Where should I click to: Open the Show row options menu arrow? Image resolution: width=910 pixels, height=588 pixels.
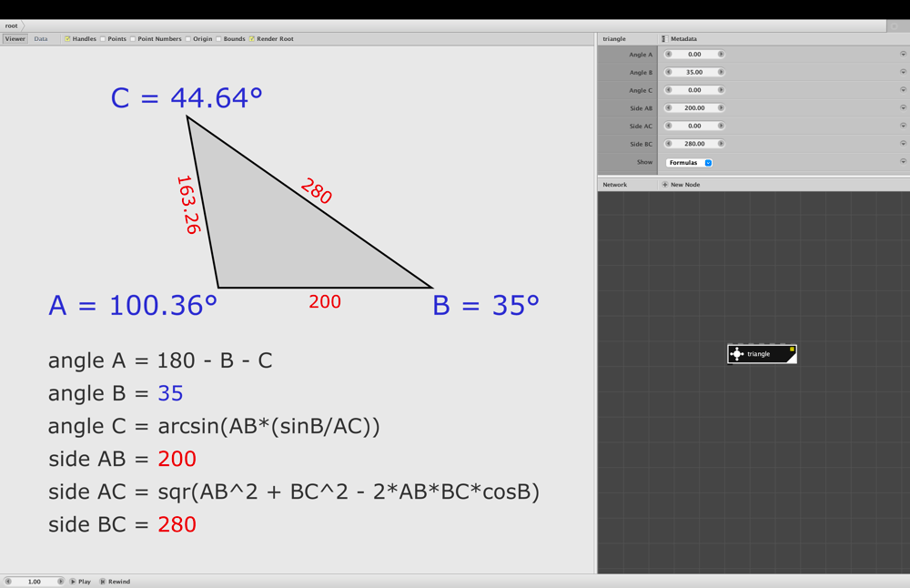tap(903, 161)
